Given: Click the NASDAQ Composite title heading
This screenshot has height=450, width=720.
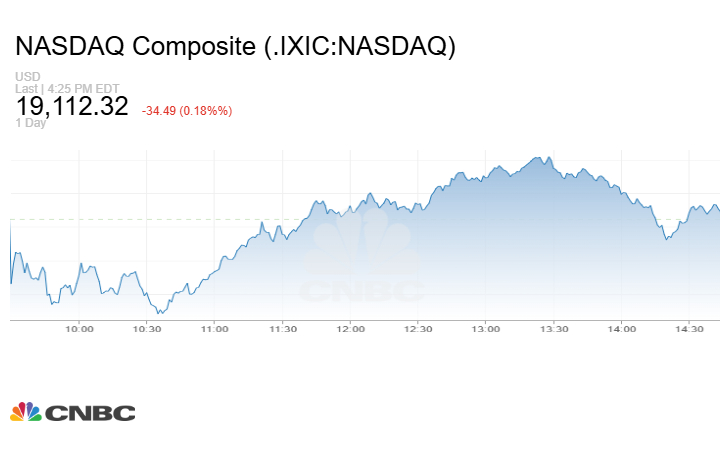Looking at the screenshot, I should coord(236,47).
